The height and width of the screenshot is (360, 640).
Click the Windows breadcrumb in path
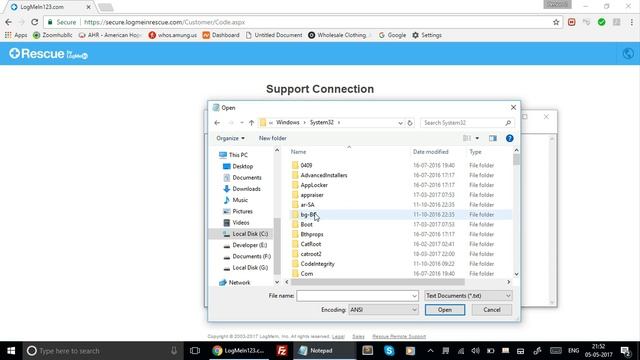tap(288, 122)
